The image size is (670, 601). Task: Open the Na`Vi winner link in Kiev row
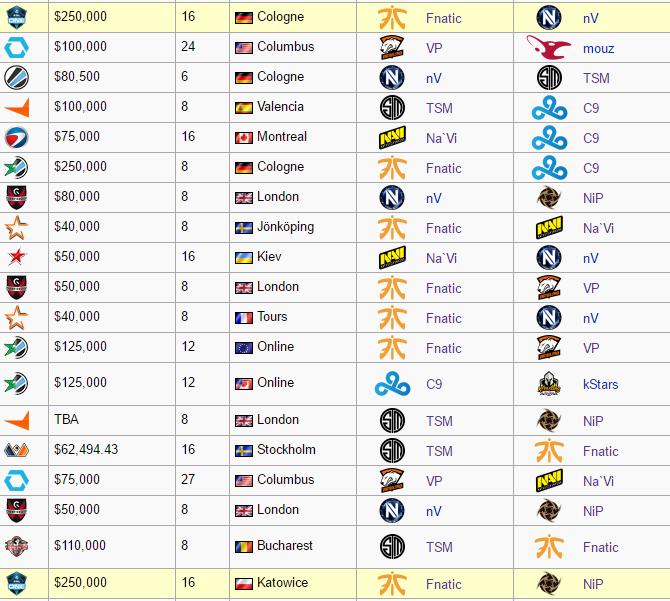441,258
